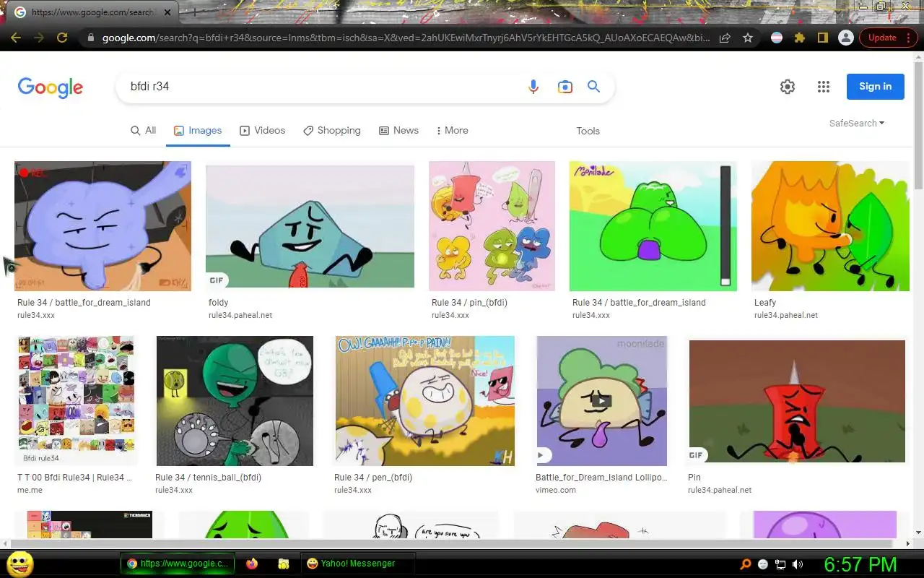Go back with the browser back arrow
This screenshot has height=578, width=924.
coord(16,38)
